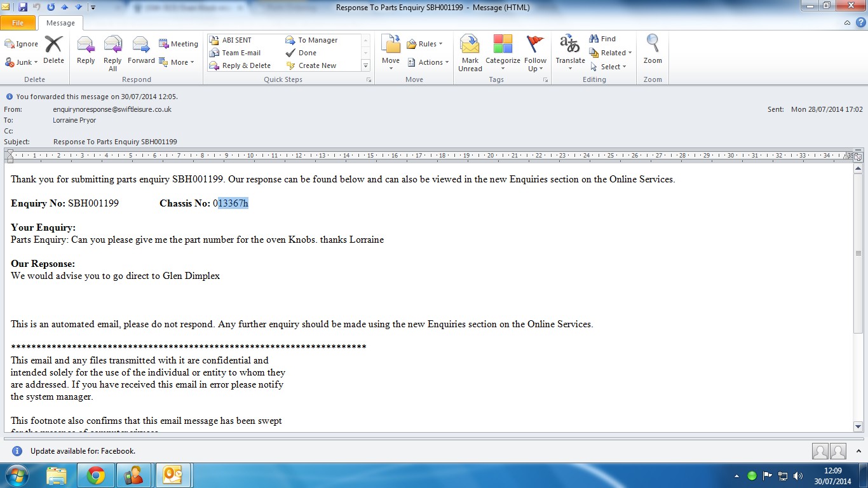Click the Ignore conversation button
This screenshot has height=488, width=868.
tap(22, 44)
